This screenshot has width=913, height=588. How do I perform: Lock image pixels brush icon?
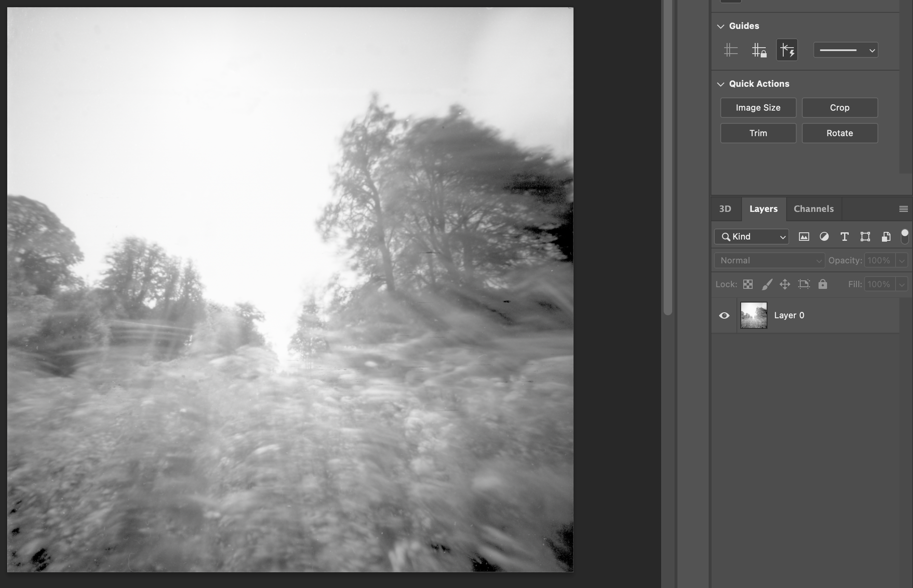(767, 284)
